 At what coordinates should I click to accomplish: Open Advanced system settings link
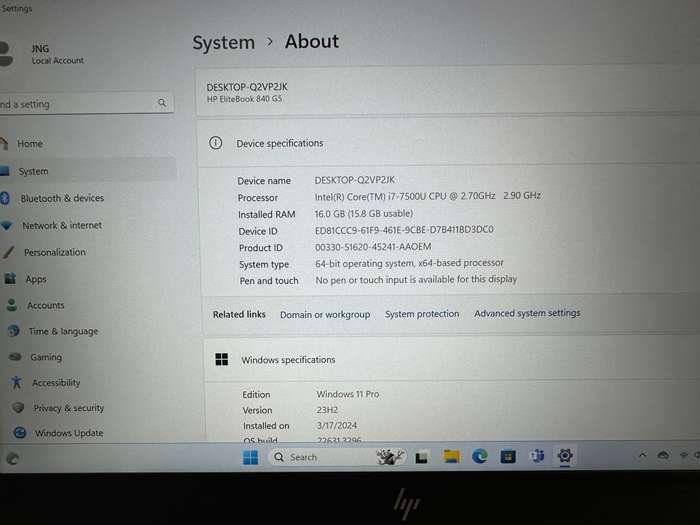click(527, 313)
